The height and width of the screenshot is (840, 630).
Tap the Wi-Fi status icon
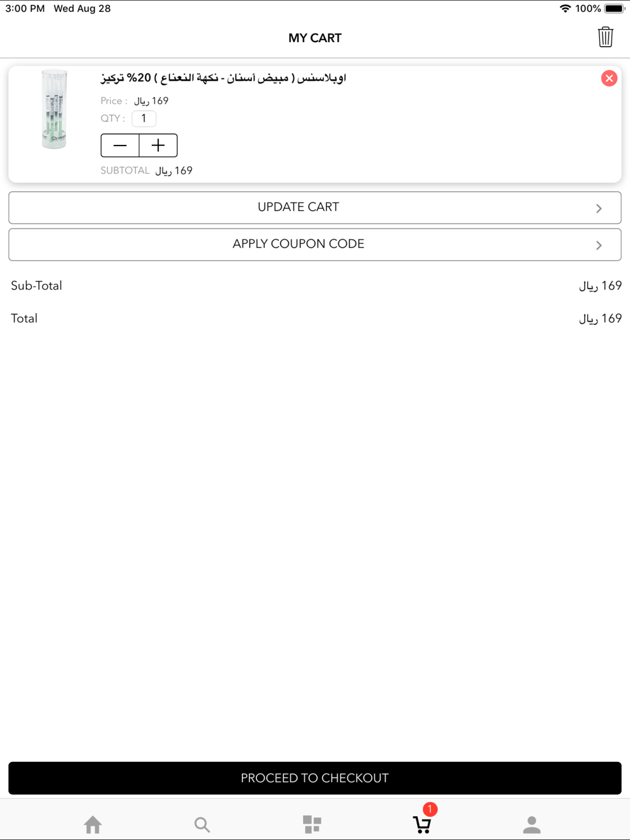tap(565, 9)
